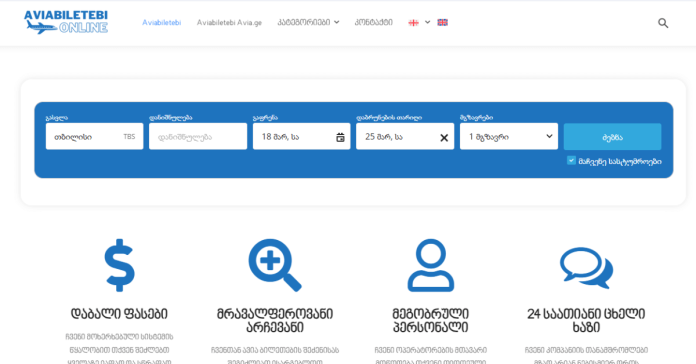Click the დაბალი ფასები heading

[119, 314]
